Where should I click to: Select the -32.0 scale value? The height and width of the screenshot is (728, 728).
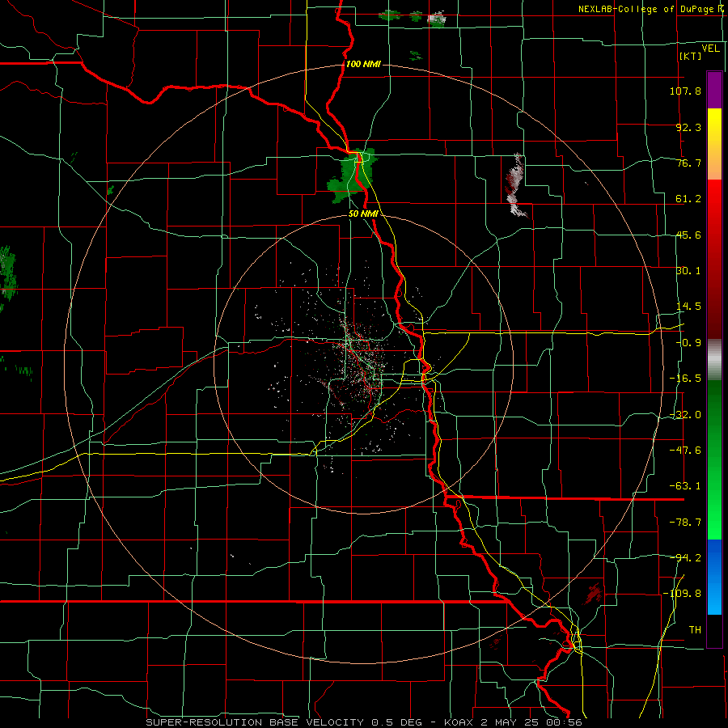685,415
